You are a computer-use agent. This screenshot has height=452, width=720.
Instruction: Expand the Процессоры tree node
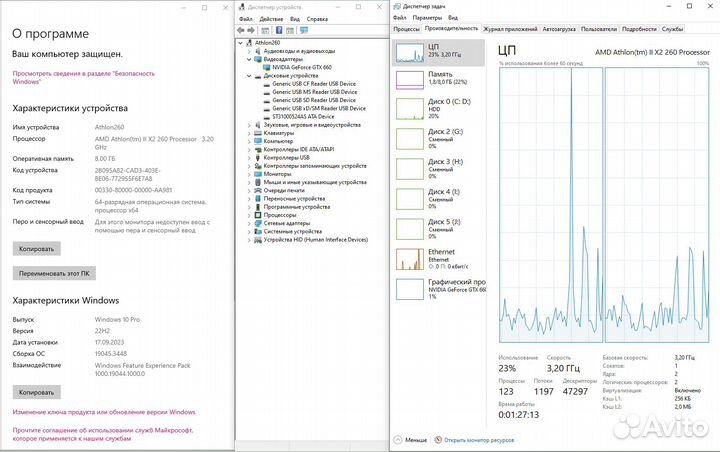(249, 215)
